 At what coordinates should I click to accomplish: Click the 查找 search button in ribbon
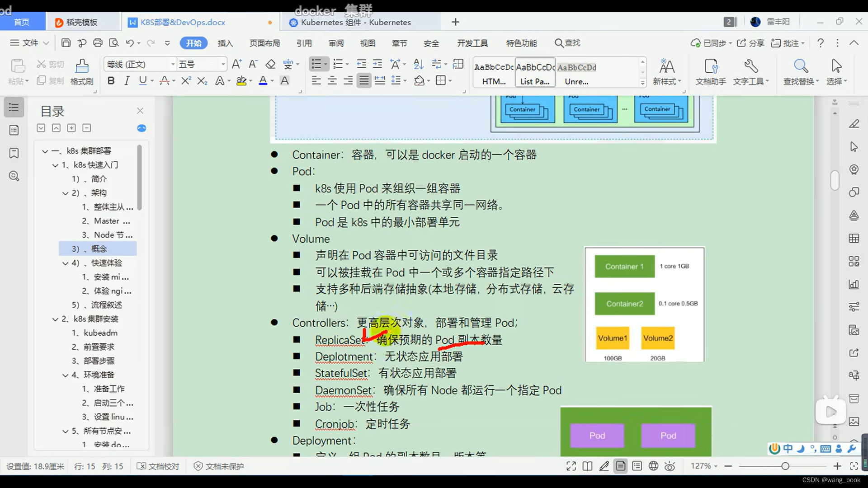point(567,43)
